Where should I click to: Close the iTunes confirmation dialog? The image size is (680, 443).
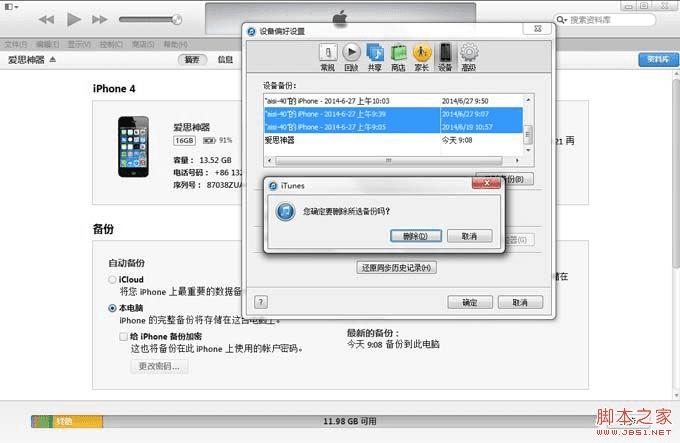click(x=487, y=183)
